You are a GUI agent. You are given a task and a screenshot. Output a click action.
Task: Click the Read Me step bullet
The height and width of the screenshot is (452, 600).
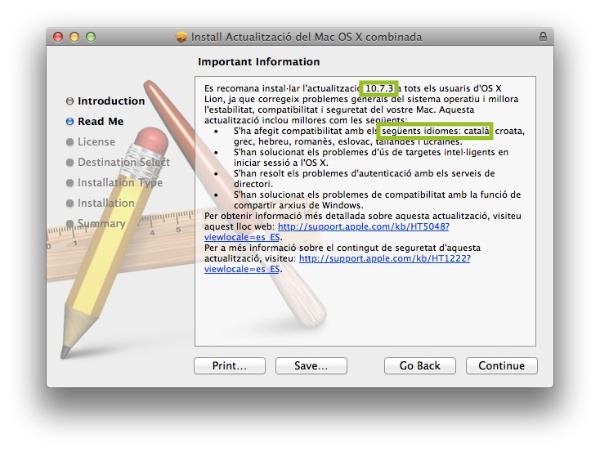[x=70, y=121]
